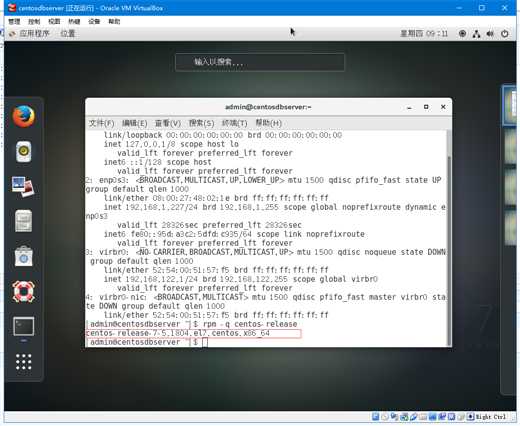Viewport: 520px width, 426px height.
Task: Click the volume icon in the GNOME top bar
Action: pyautogui.click(x=490, y=33)
